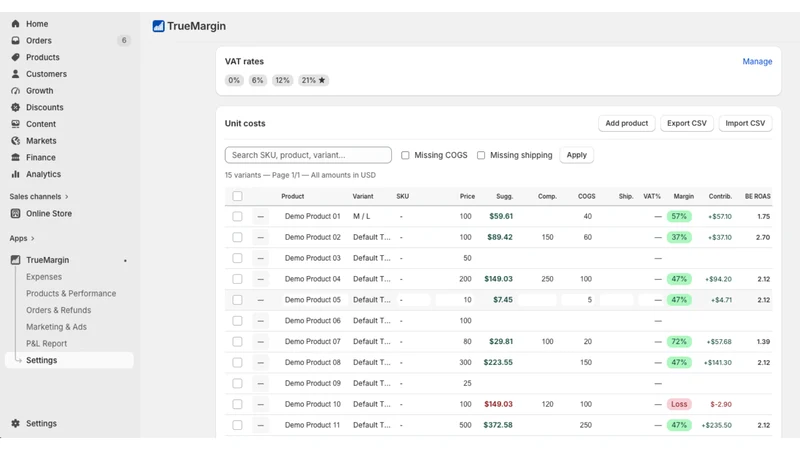Click the Price cell of Demo Product 05

[455, 300]
